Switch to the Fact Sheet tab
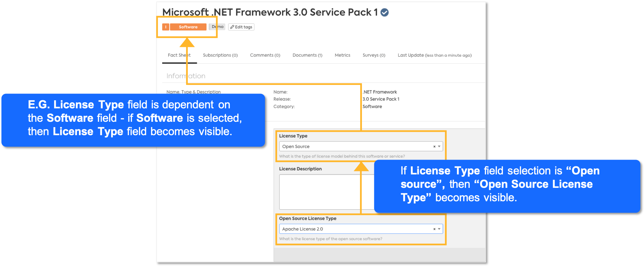 tap(179, 55)
